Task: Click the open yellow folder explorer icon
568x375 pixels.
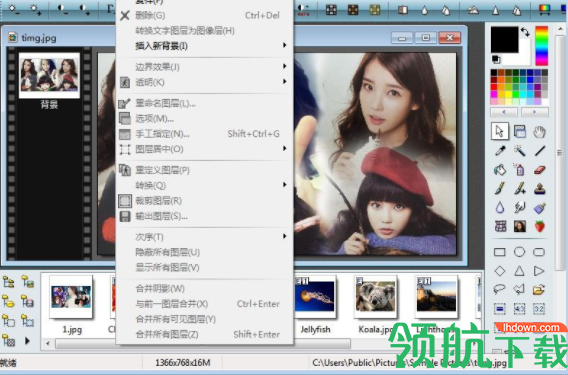Action: click(8, 301)
